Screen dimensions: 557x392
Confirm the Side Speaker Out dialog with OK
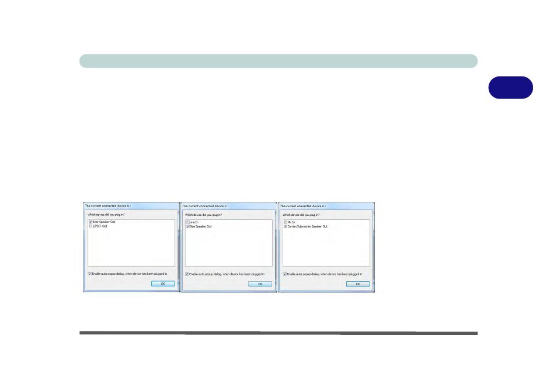click(260, 284)
